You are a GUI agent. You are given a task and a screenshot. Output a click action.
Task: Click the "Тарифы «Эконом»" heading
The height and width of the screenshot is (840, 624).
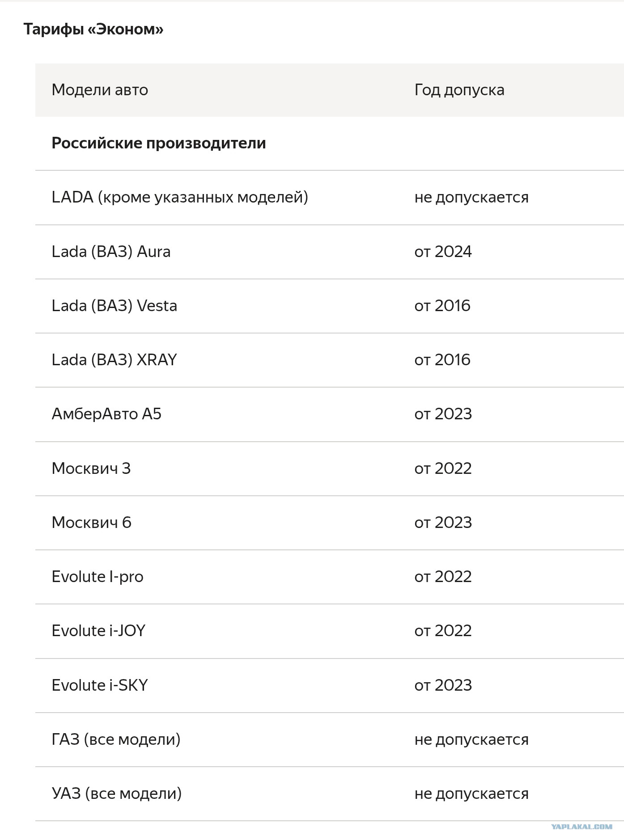[93, 30]
